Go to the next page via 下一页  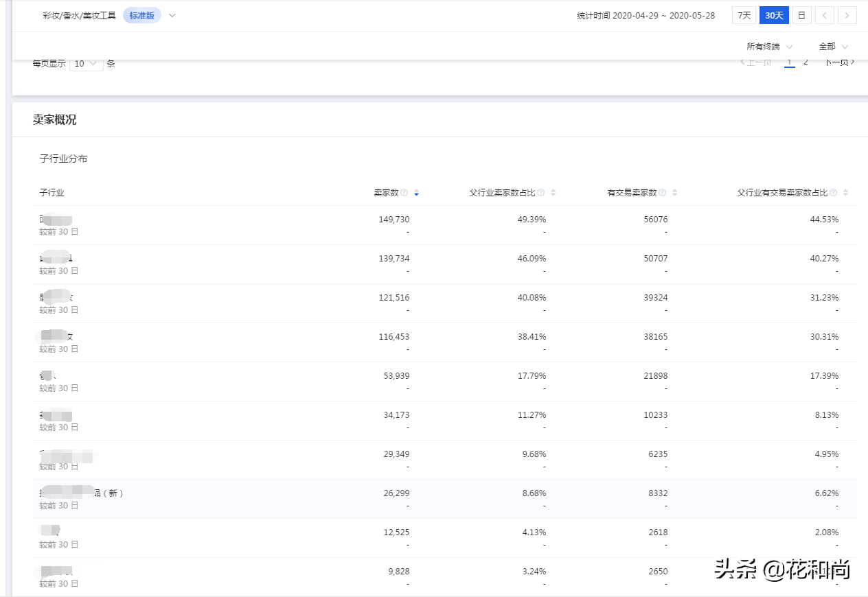click(839, 62)
